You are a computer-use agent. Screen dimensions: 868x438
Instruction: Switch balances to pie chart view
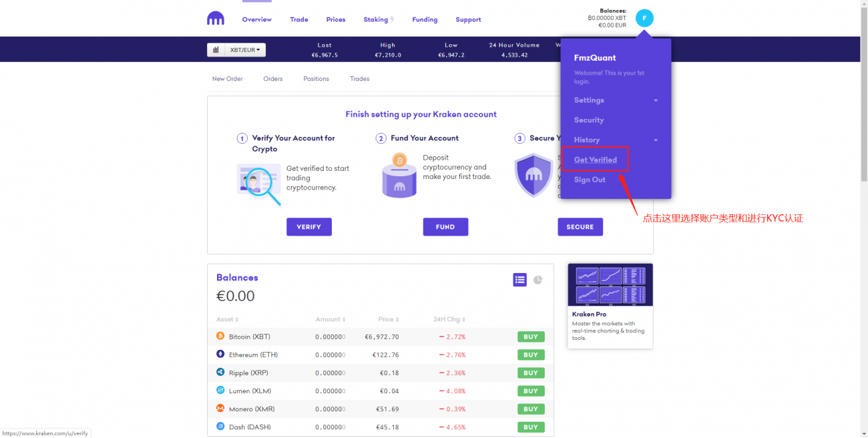tap(538, 280)
